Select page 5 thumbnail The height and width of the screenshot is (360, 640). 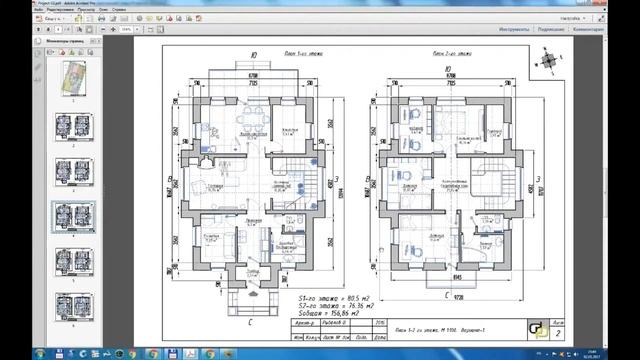74,262
